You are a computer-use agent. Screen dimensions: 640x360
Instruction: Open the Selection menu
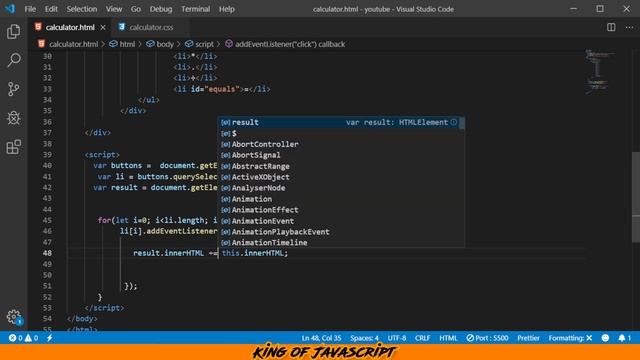pos(82,9)
